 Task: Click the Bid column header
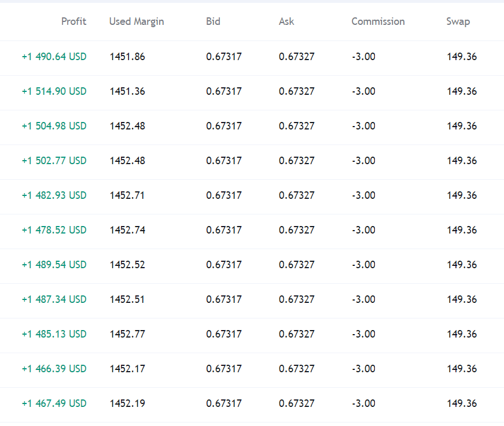click(x=213, y=21)
